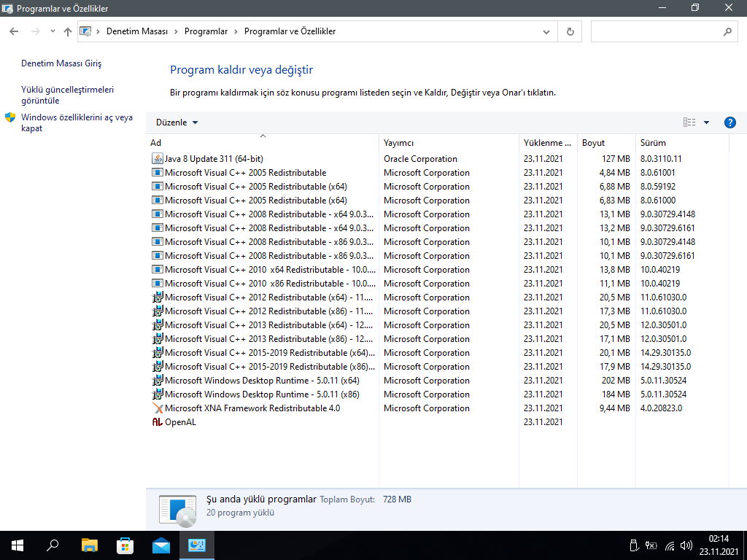Open the Windows Start menu
This screenshot has width=747, height=560.
pos(18,545)
